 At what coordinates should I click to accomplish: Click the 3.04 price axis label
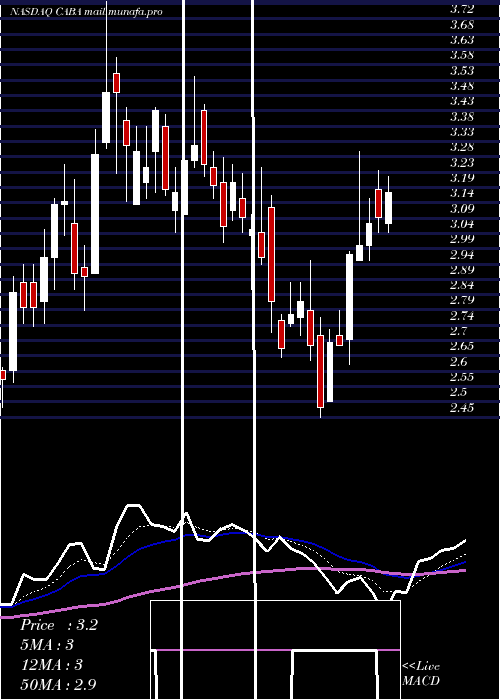click(x=462, y=224)
